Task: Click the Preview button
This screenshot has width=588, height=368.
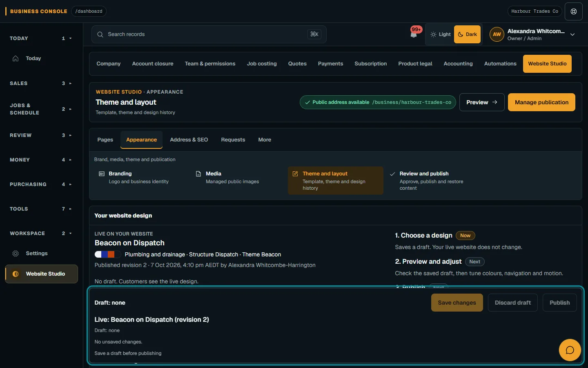Action: pos(482,102)
